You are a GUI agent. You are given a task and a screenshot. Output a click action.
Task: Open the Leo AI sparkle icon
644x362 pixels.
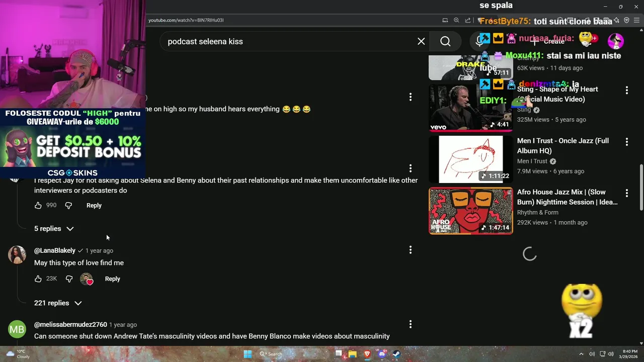coord(616,20)
